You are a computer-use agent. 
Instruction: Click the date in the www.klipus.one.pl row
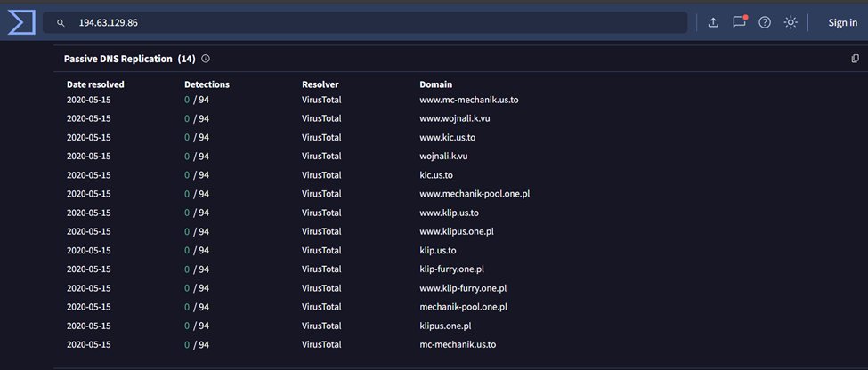point(88,231)
